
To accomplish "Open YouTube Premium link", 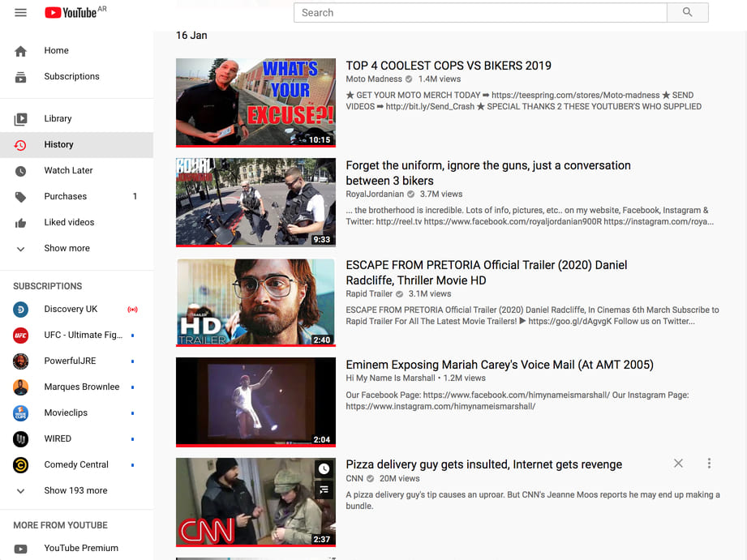I will coord(81,548).
